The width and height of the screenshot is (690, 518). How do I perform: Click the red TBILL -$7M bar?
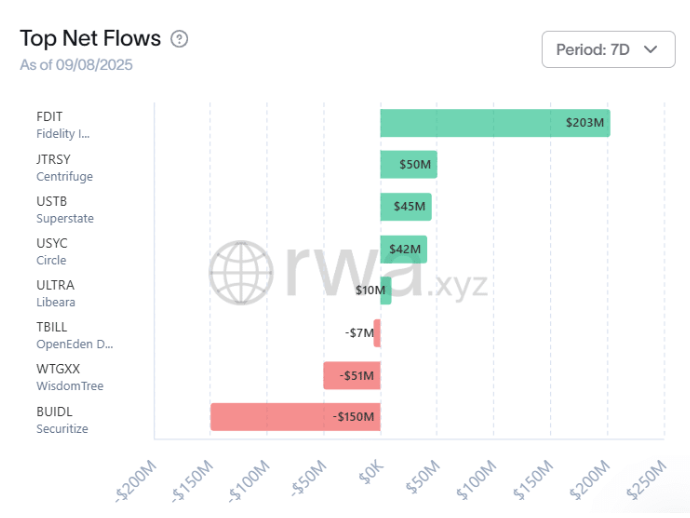[x=377, y=333]
